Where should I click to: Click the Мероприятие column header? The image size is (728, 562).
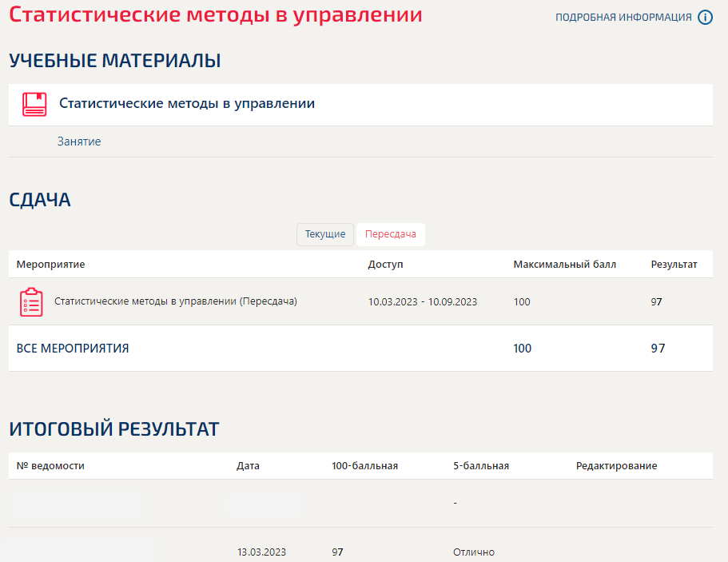pyautogui.click(x=50, y=265)
